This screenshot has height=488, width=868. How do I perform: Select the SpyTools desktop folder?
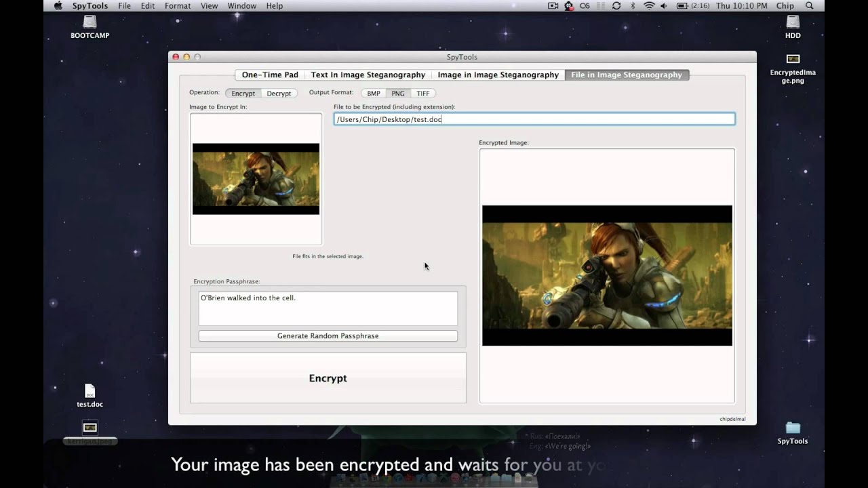tap(793, 432)
